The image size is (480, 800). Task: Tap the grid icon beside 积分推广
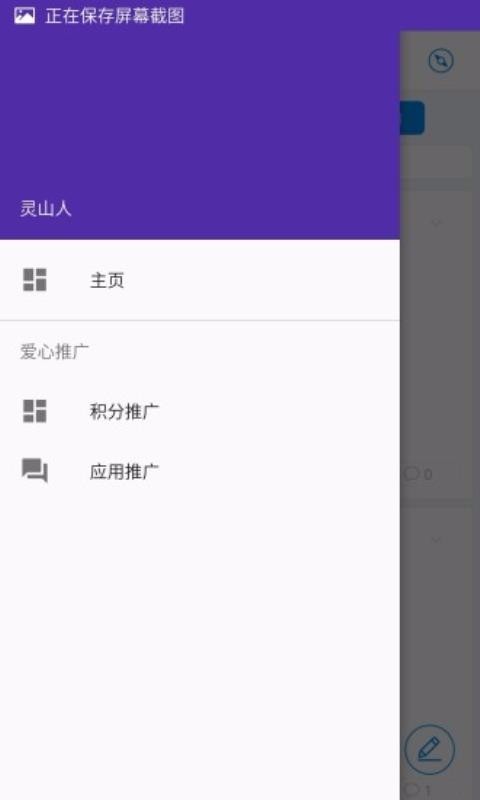(x=35, y=411)
